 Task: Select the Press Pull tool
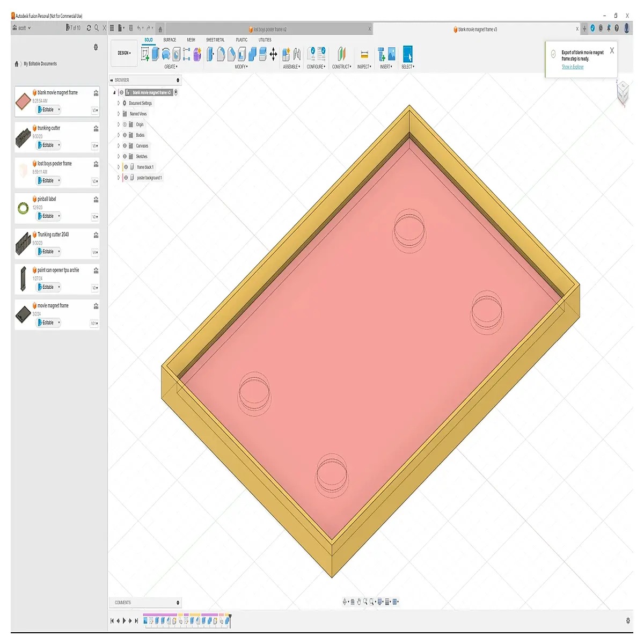210,54
